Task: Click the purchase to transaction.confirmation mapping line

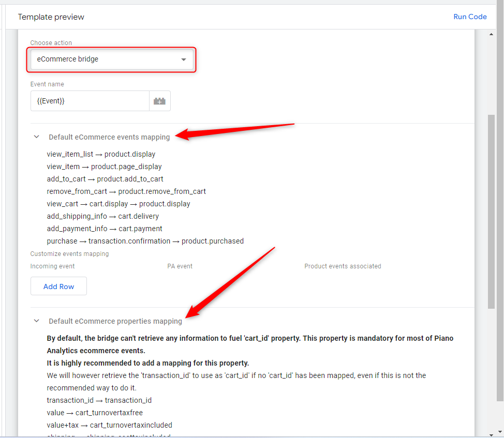Action: [145, 241]
